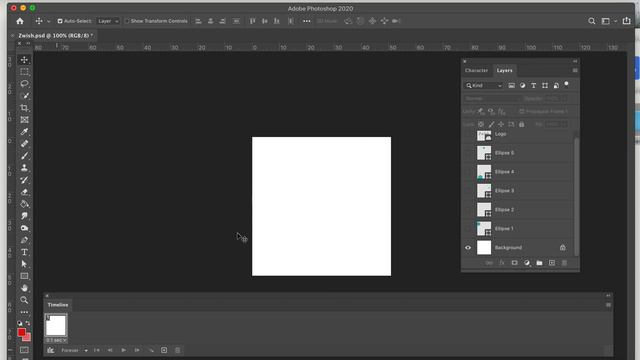This screenshot has height=360, width=640.
Task: Open the frame delay time dropdown
Action: click(56, 340)
